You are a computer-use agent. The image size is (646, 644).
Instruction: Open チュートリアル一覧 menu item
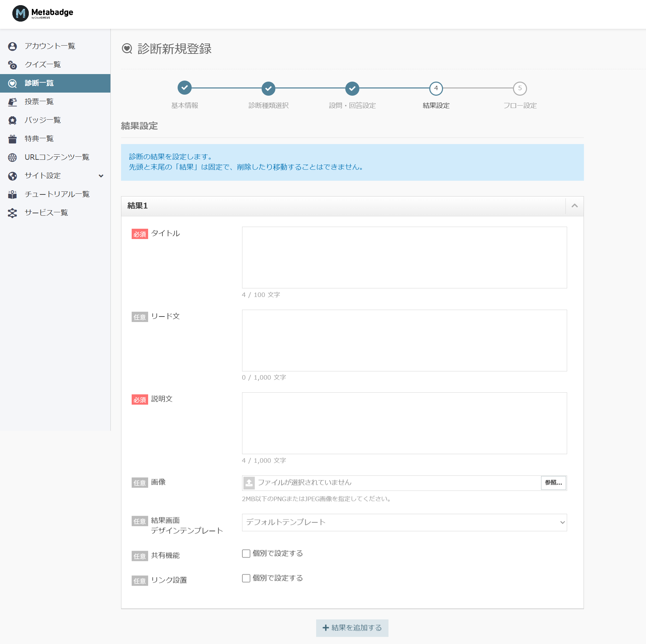pos(57,194)
